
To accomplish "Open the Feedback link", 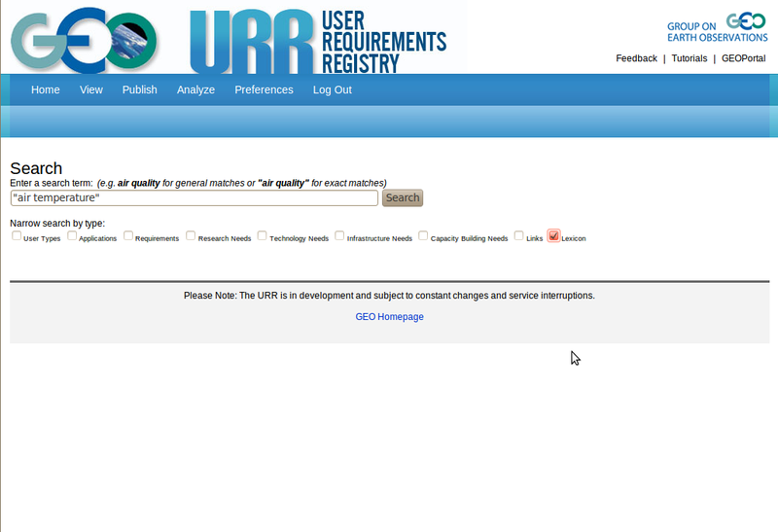I will pos(636,58).
